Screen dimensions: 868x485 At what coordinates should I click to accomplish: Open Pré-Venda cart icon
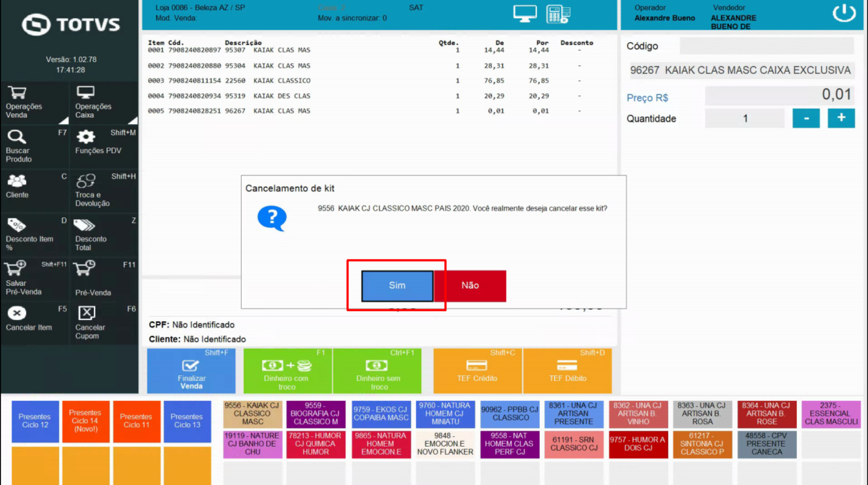84,269
